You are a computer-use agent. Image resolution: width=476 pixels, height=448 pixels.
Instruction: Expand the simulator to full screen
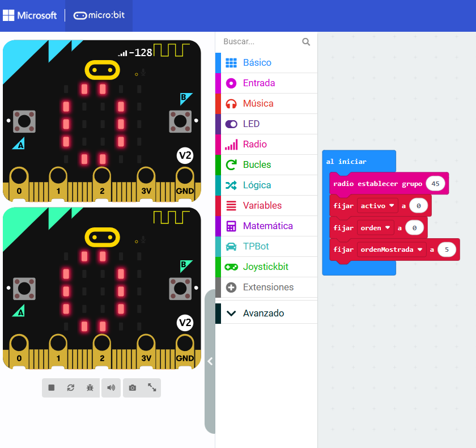pyautogui.click(x=152, y=387)
